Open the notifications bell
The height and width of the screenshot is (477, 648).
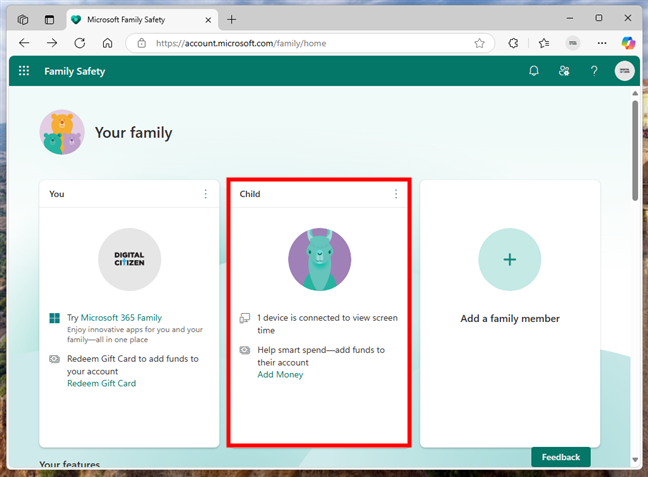coord(534,71)
